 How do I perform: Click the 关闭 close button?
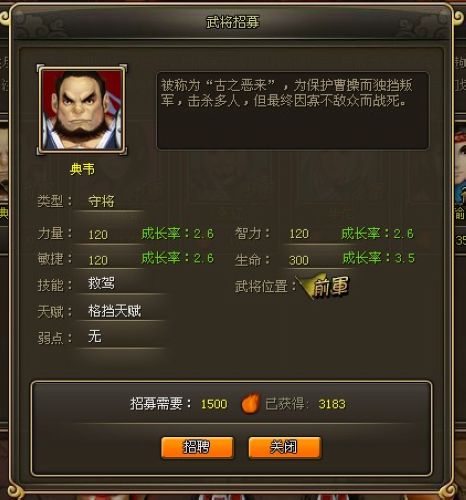tap(285, 447)
